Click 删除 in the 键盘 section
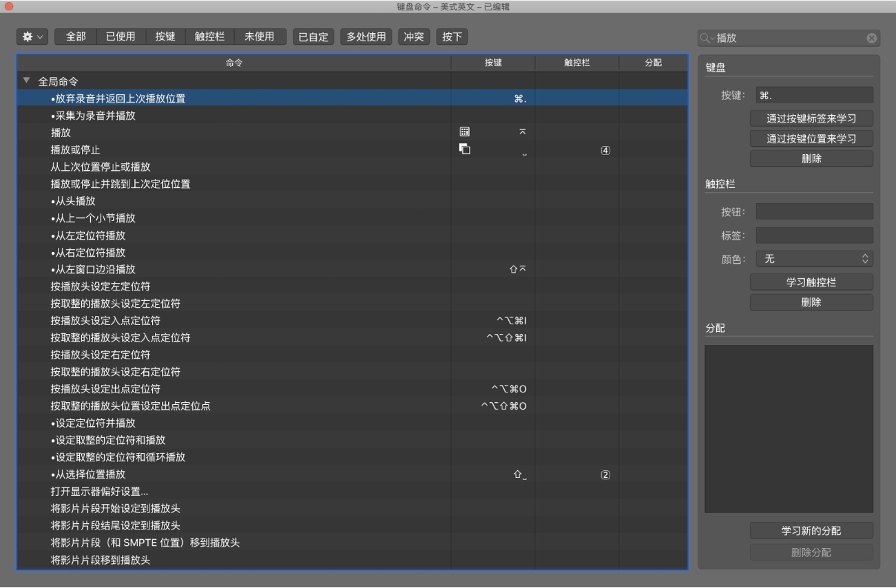896x588 pixels. pyautogui.click(x=811, y=158)
